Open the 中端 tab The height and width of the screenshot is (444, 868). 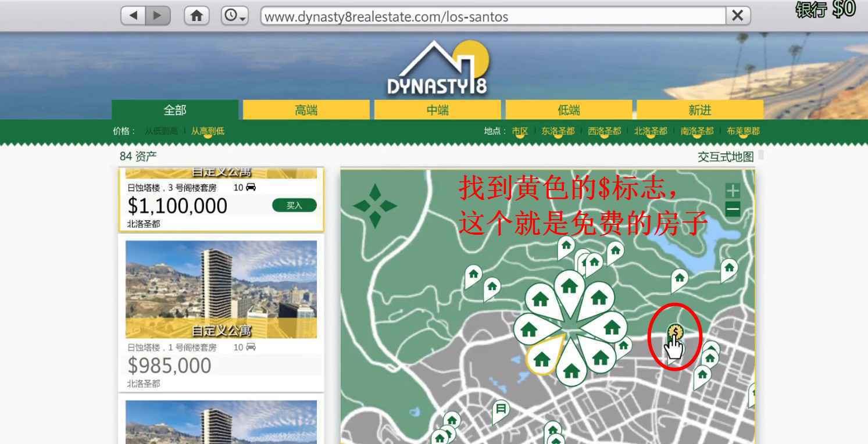click(438, 110)
